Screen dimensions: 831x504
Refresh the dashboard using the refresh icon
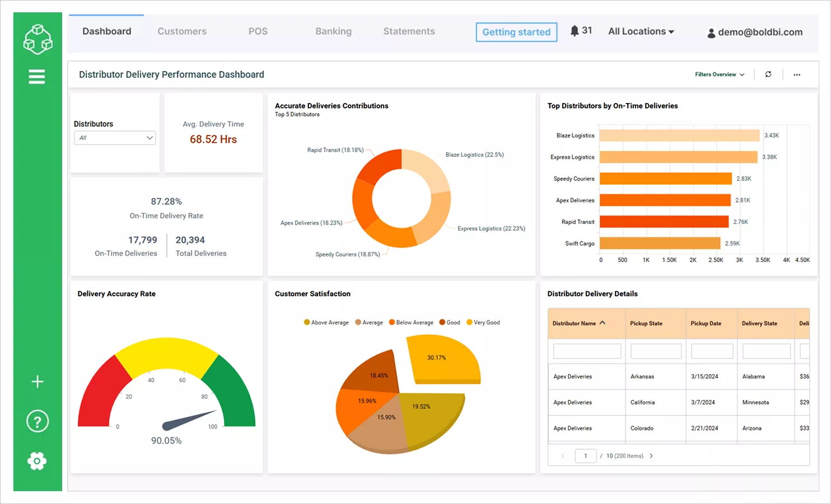click(768, 74)
